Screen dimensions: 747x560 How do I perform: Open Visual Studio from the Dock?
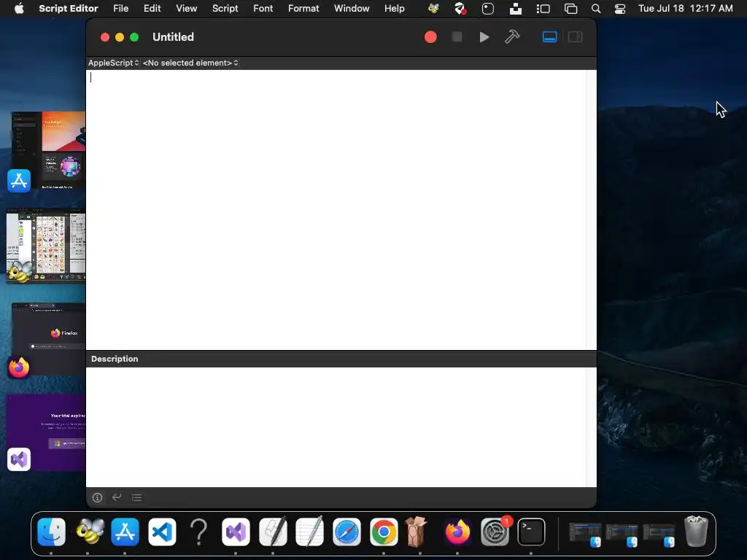click(x=236, y=532)
